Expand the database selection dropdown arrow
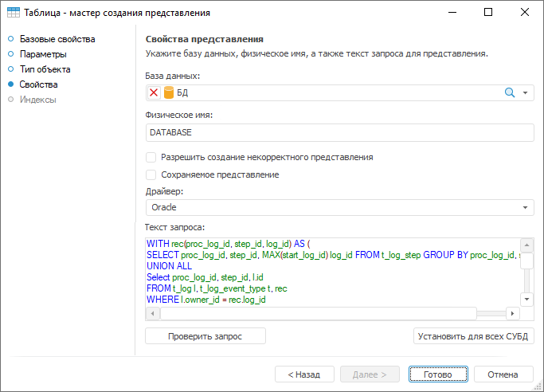This screenshot has width=544, height=392. [526, 92]
